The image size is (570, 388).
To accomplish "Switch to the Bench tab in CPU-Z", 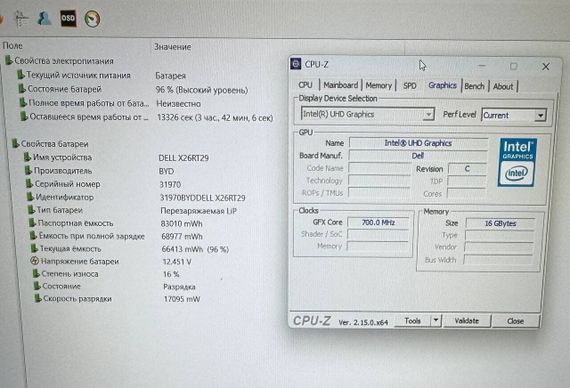I will point(474,87).
